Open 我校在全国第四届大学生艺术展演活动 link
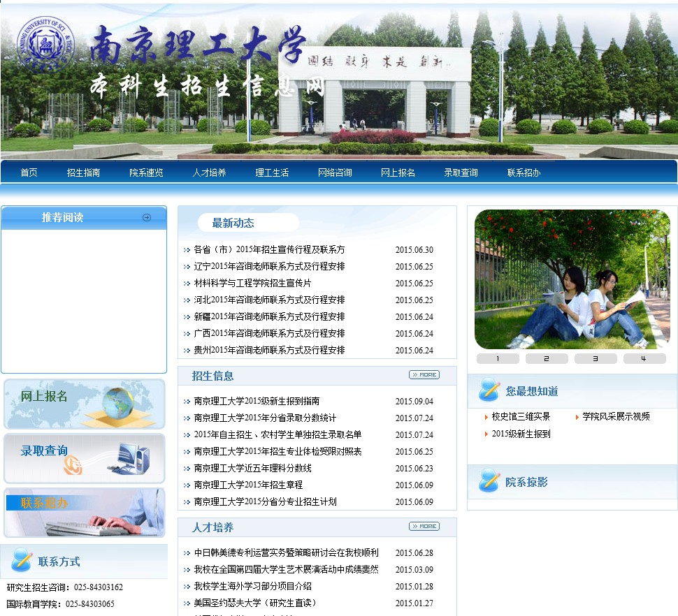This screenshot has height=616, width=678. 287,570
